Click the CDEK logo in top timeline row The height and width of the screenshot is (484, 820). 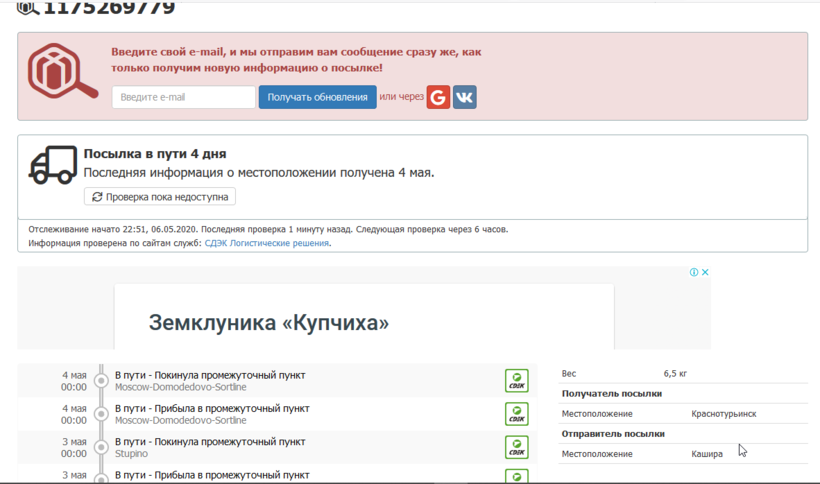(516, 381)
